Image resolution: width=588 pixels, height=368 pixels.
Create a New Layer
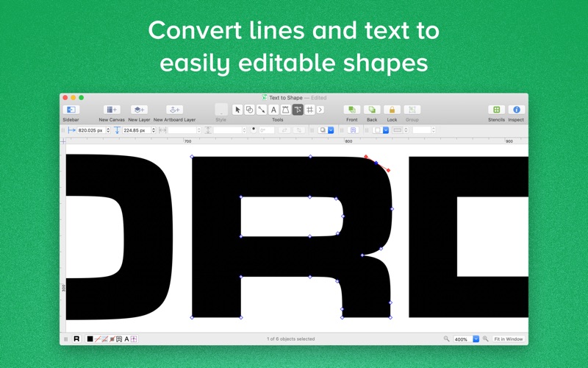point(139,110)
